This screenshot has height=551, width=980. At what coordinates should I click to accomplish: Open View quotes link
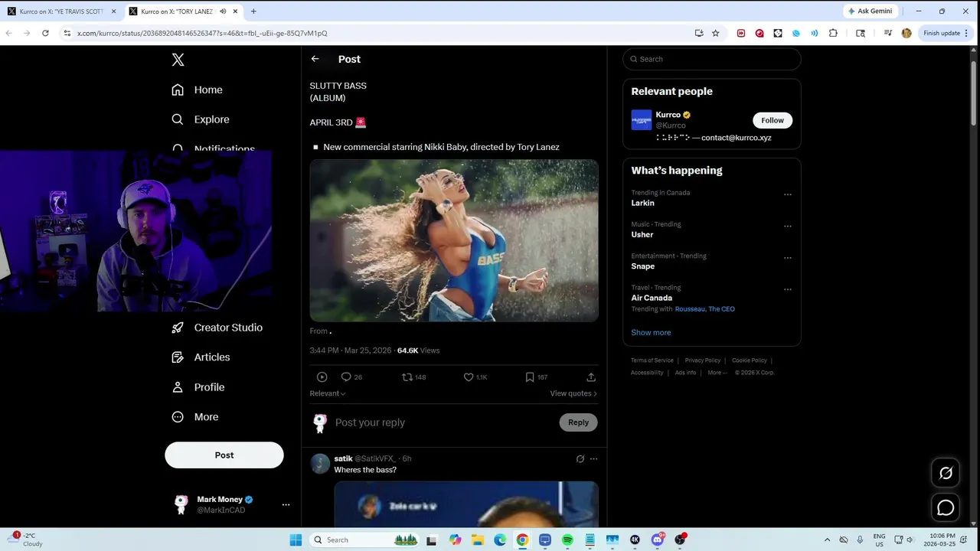[x=573, y=393]
